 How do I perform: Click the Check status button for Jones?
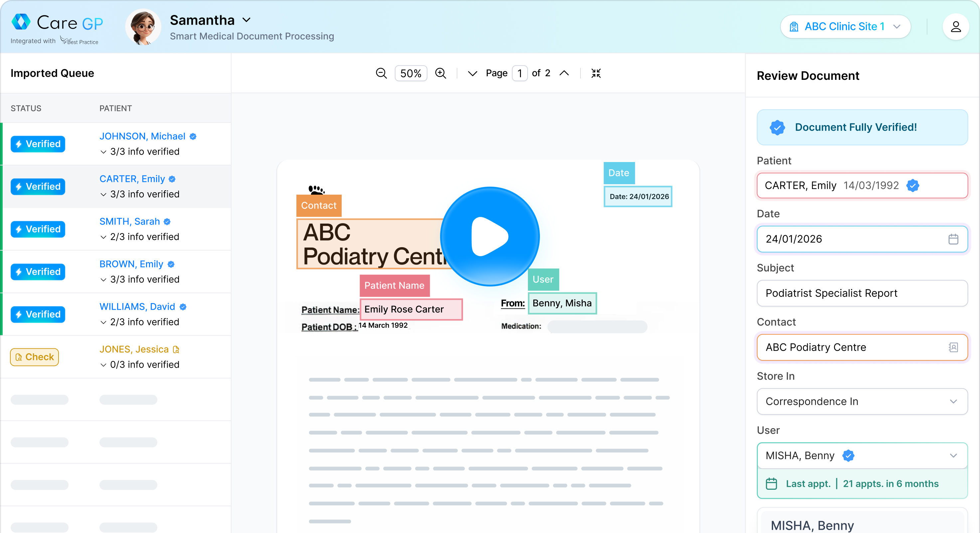pos(34,357)
